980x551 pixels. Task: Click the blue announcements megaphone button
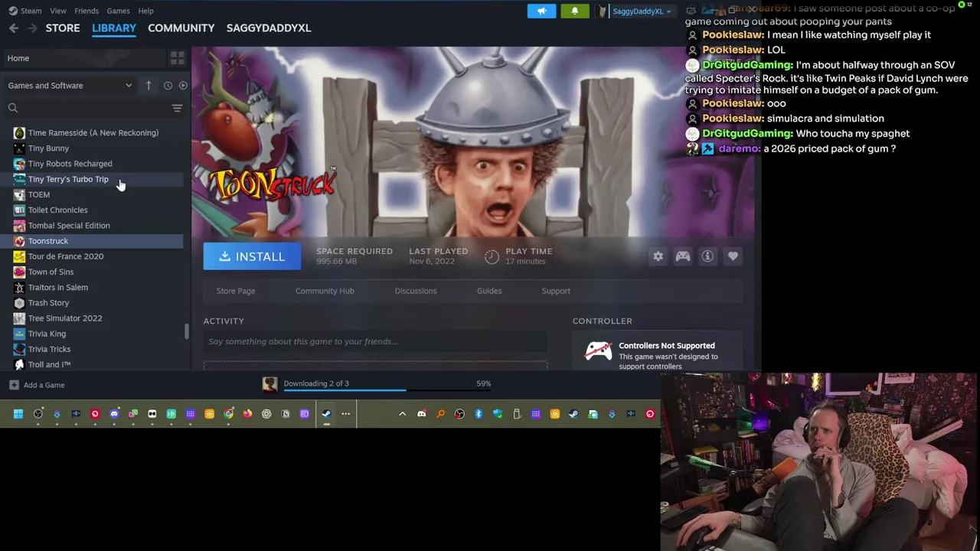[x=541, y=11]
